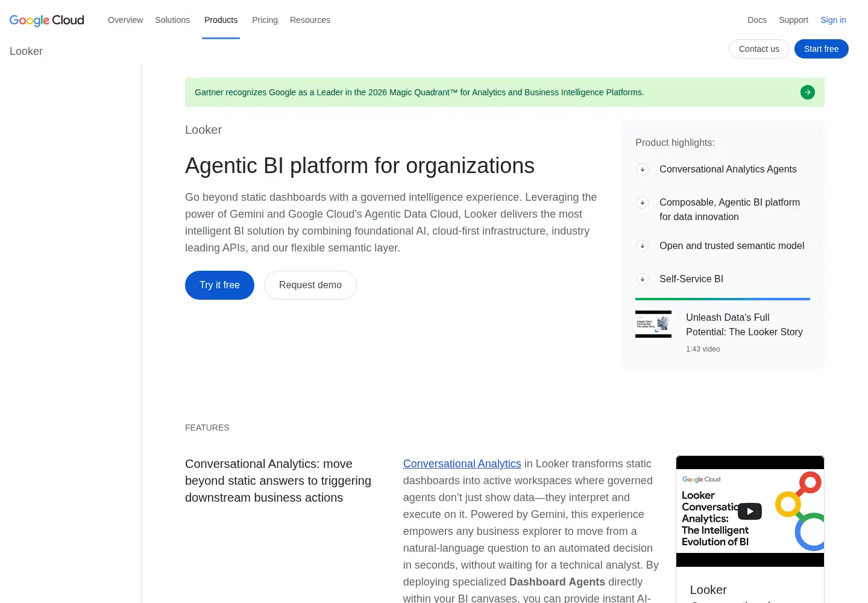Open the green arrow on Gartner banner

tap(808, 92)
